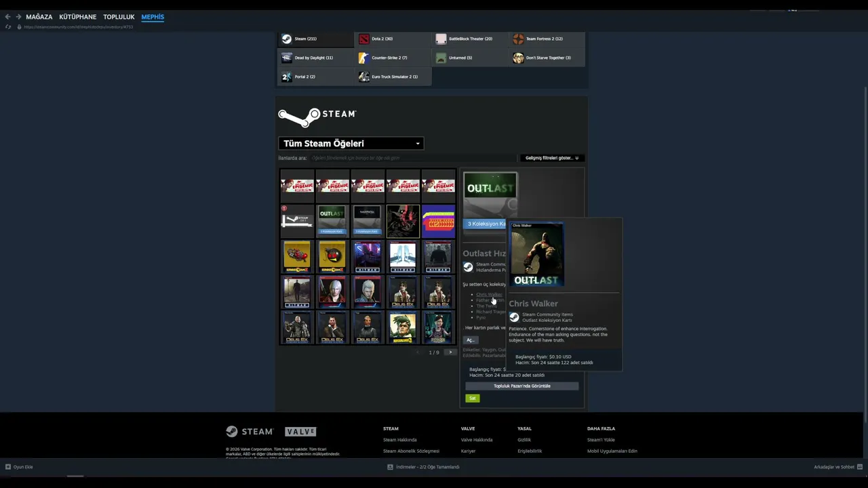Open Arkadaşlar ve Sohbet friends chat

838,467
